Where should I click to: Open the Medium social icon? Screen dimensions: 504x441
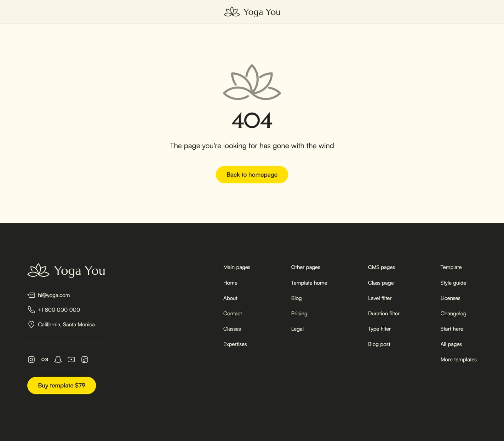click(x=45, y=359)
